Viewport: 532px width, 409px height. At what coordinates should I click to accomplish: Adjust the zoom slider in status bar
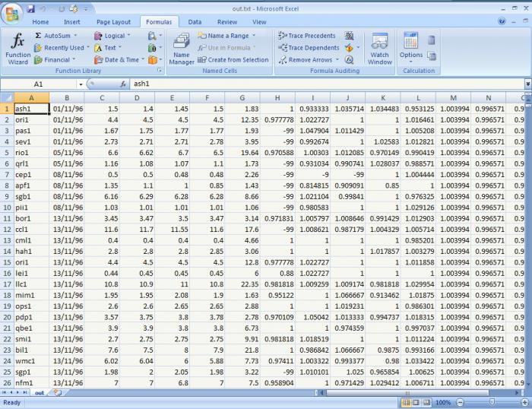[492, 402]
